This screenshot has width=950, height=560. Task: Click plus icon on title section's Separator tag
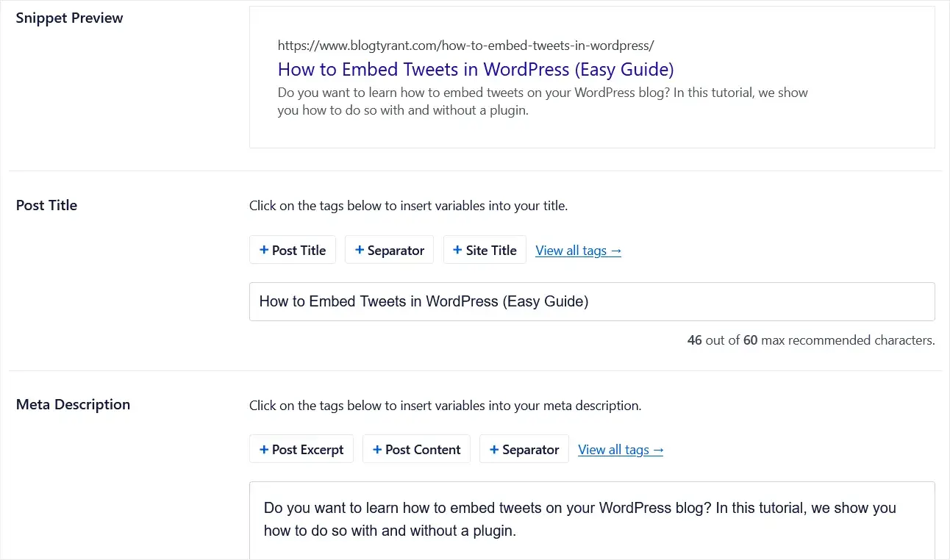click(360, 250)
